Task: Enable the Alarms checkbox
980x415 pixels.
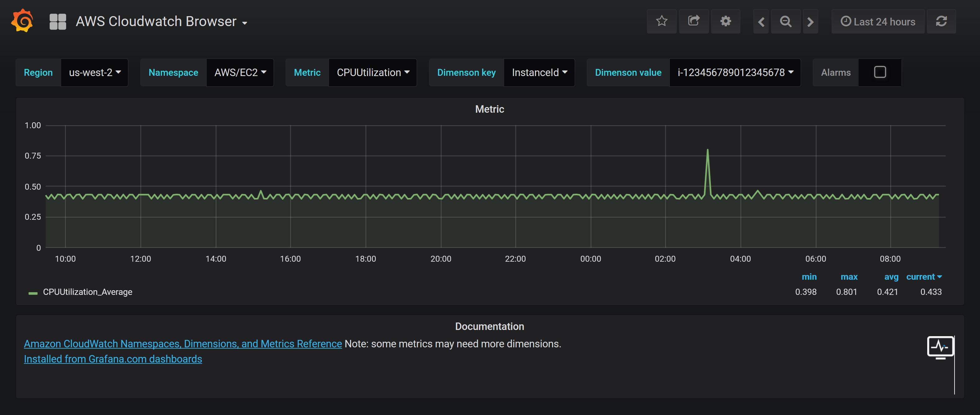Action: click(x=879, y=72)
